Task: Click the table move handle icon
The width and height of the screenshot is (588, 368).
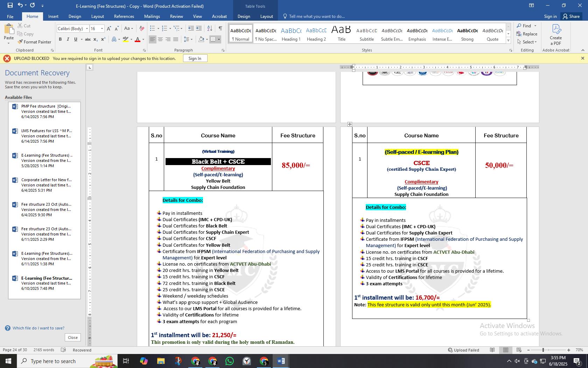Action: point(350,124)
